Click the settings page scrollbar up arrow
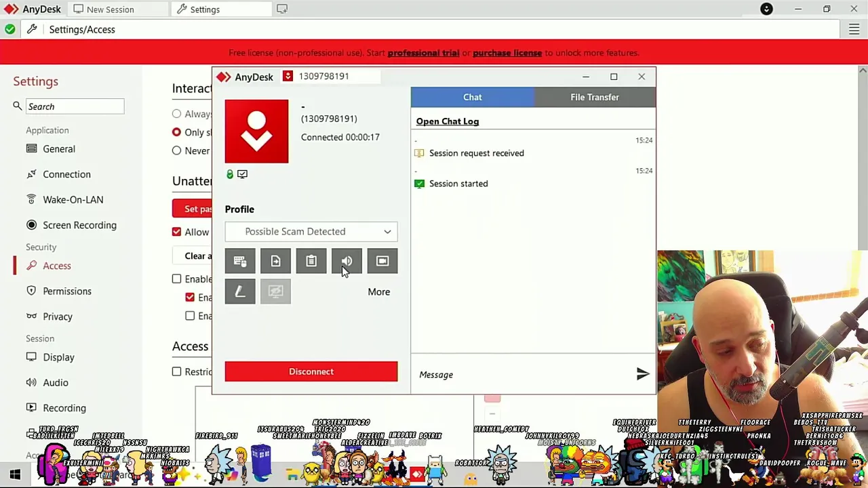868x488 pixels. pyautogui.click(x=863, y=70)
